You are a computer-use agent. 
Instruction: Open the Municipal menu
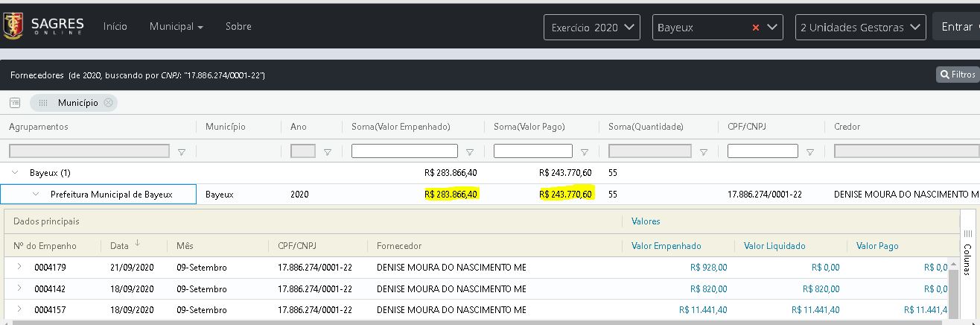coord(176,27)
